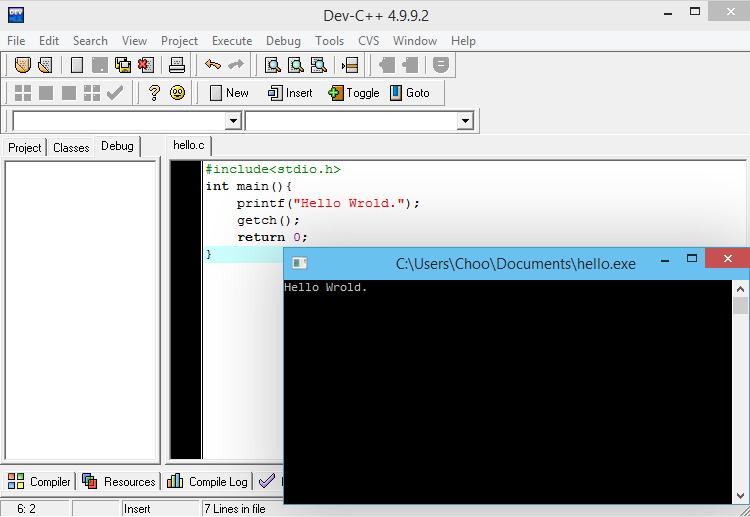Open Replace with the second magnifier icon

[x=296, y=65]
